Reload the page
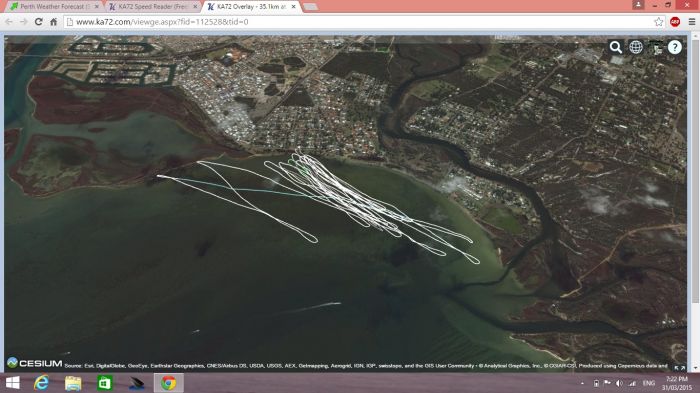700x393 pixels. click(38, 22)
